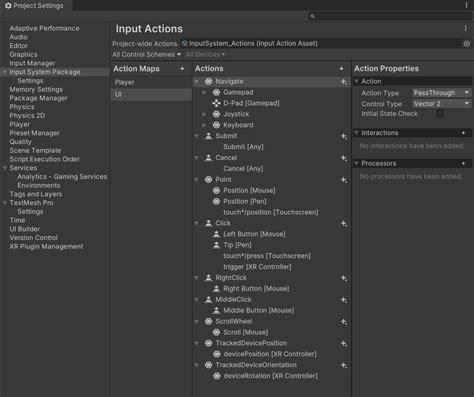The width and height of the screenshot is (474, 397).
Task: Add a new action map with plus
Action: [x=182, y=69]
